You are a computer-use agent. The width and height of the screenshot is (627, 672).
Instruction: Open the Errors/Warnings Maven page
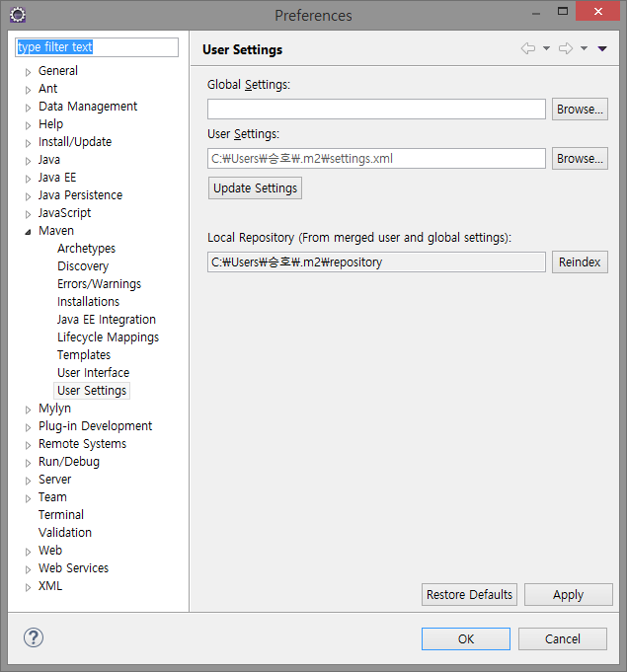click(x=99, y=284)
